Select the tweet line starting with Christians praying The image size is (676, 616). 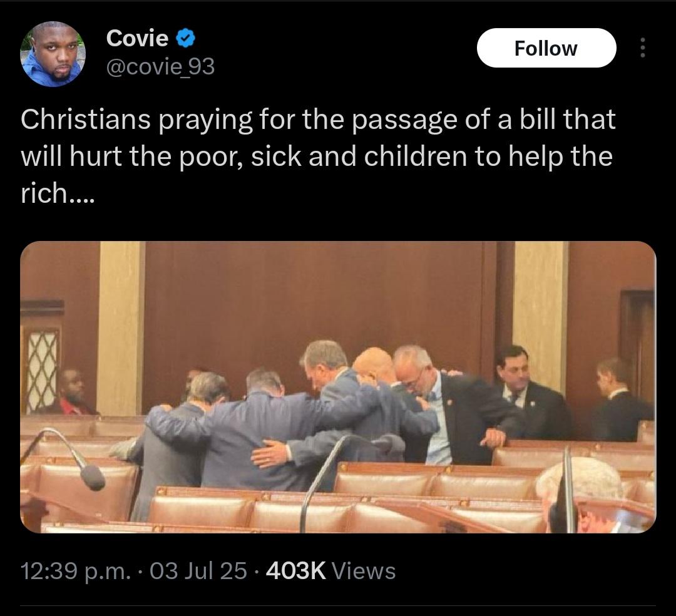pyautogui.click(x=318, y=120)
